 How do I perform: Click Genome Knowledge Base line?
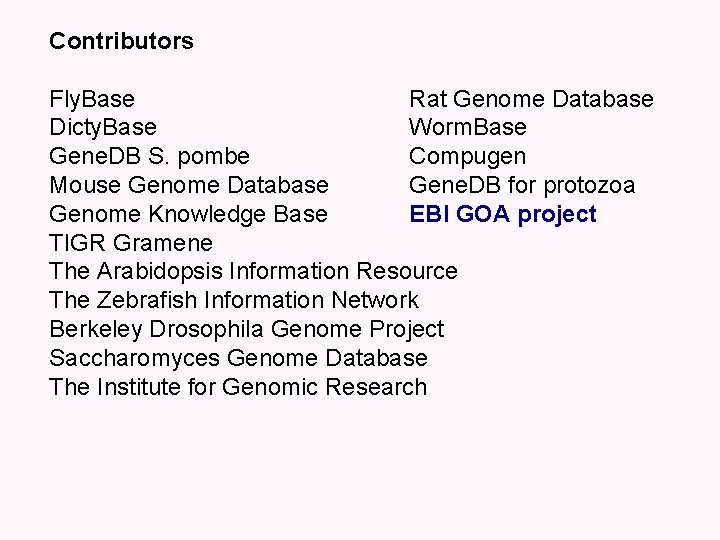188,214
